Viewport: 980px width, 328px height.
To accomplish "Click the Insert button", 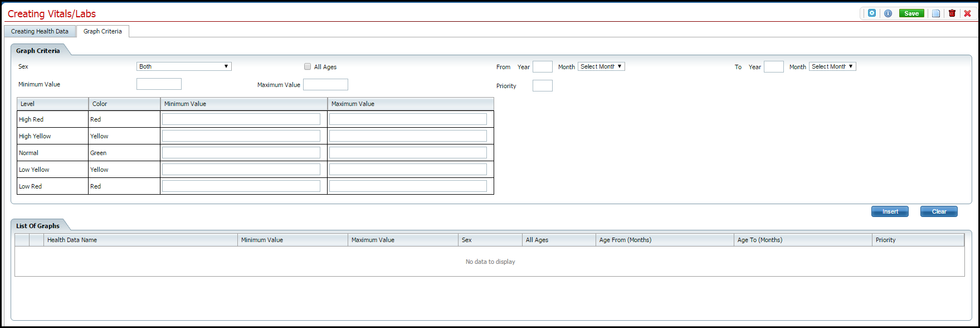I will [890, 211].
